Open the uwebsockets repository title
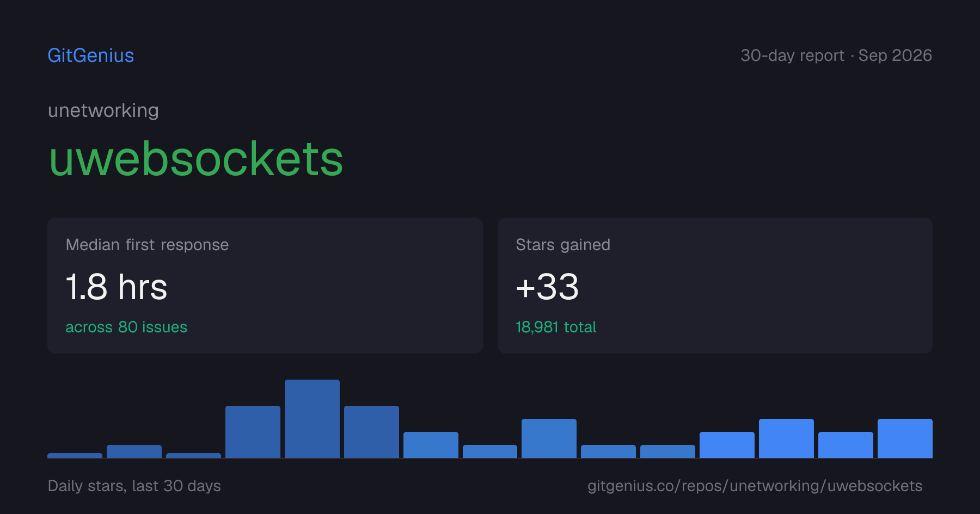The height and width of the screenshot is (514, 980). coord(196,158)
